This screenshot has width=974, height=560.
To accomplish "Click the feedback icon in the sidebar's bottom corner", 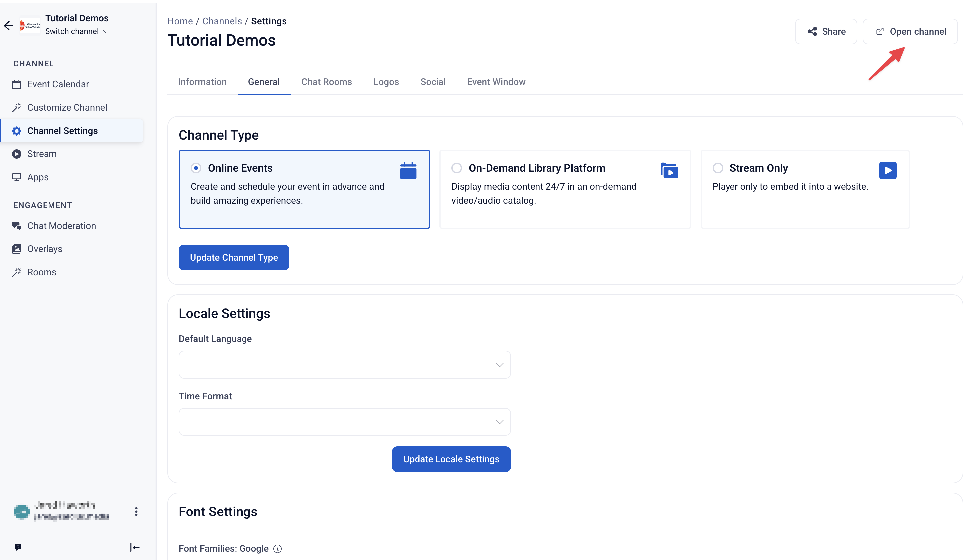I will tap(18, 547).
